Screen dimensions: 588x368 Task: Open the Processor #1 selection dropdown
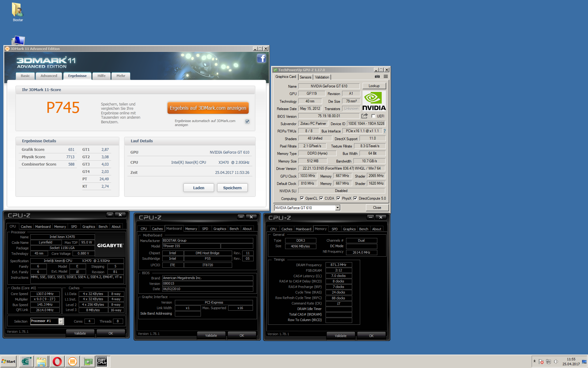61,321
